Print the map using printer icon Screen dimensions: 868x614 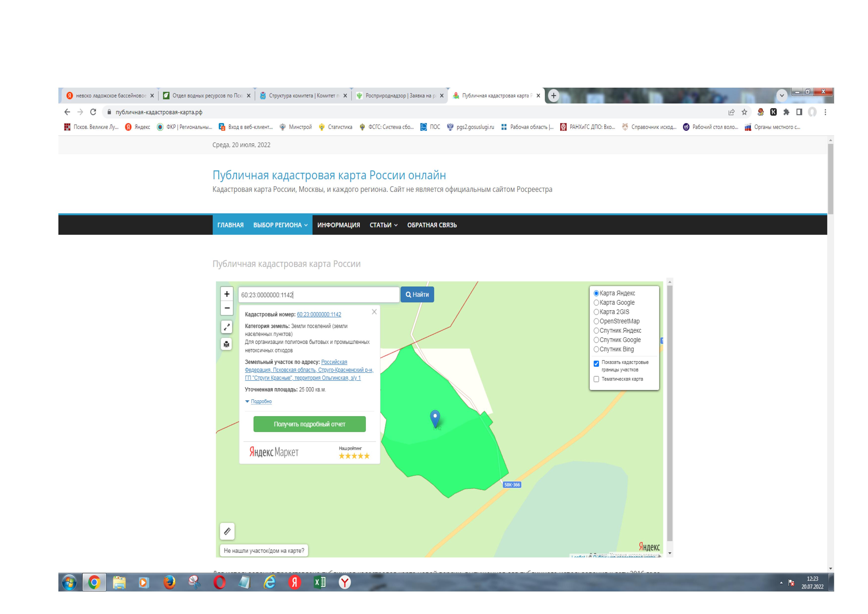click(x=226, y=344)
